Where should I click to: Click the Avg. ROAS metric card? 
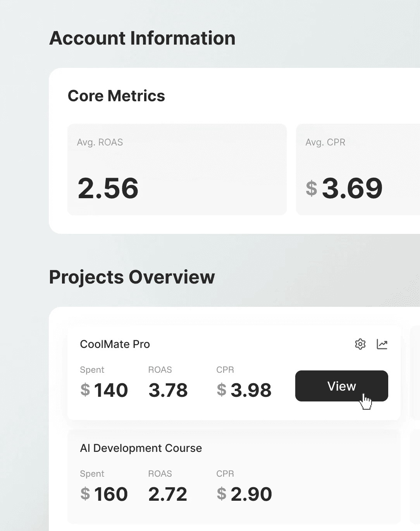pos(177,170)
